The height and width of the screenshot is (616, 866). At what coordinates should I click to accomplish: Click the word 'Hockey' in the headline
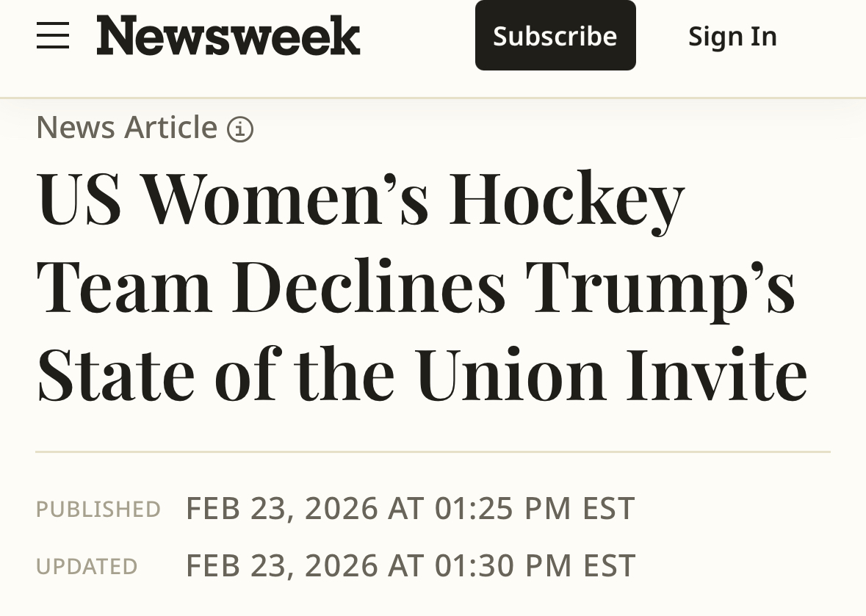tap(567, 200)
